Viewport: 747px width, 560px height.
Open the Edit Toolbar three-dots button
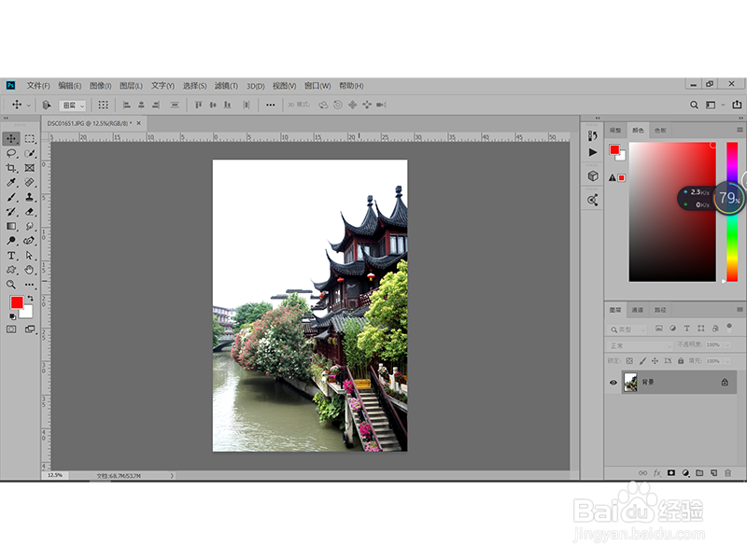30,285
